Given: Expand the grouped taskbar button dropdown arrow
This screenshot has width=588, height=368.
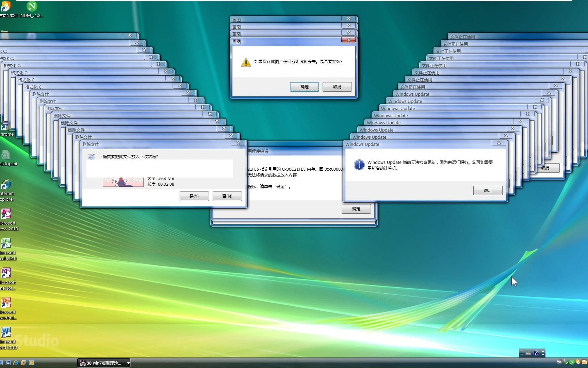Looking at the screenshot, I should tap(128, 363).
